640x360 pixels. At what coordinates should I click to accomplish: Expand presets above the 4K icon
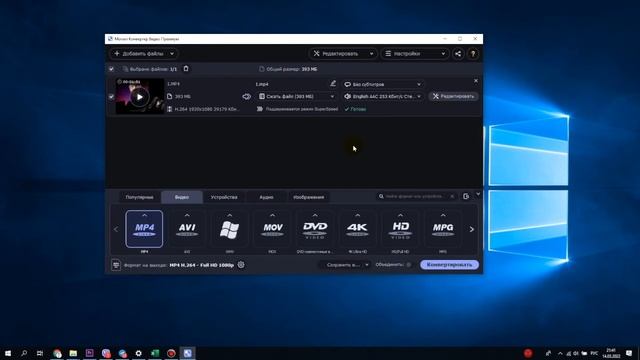point(358,215)
